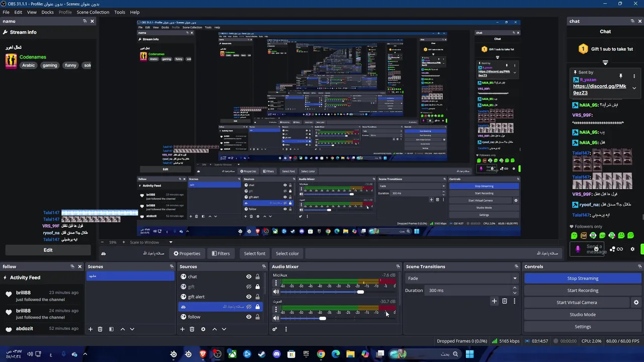
Task: Expand the preview scale dropdown arrow
Action: click(171, 242)
